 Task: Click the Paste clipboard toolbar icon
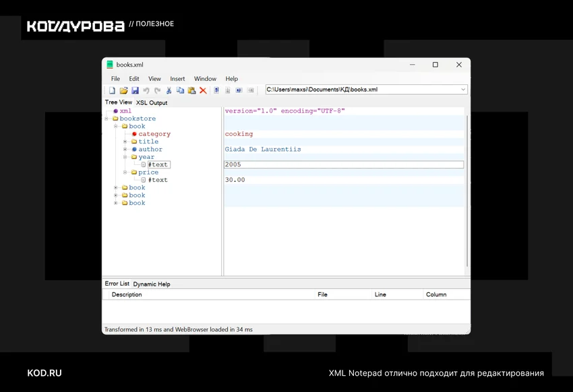pyautogui.click(x=191, y=90)
